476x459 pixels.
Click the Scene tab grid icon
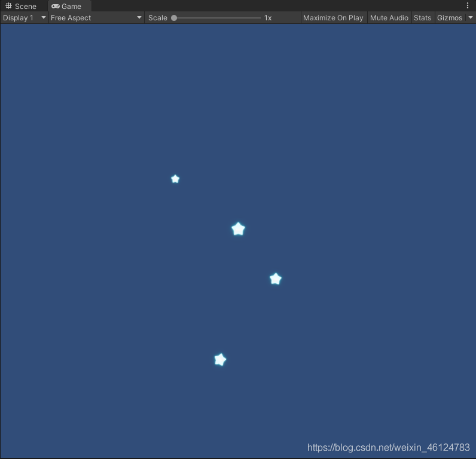(x=8, y=6)
